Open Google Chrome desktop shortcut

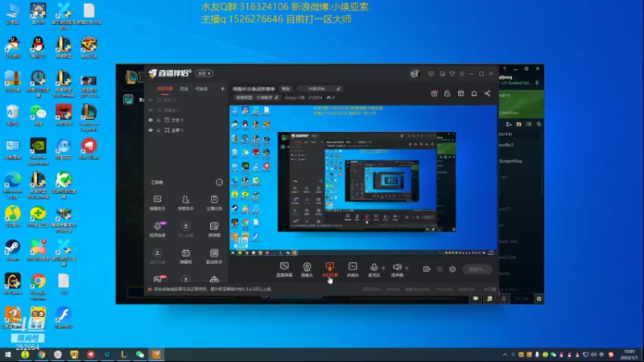tap(38, 286)
